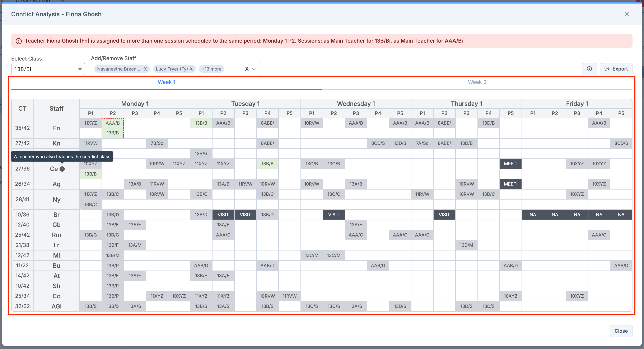Viewport: 644px width, 349px height.
Task: Click the green 13B/B cell under Monday P2
Action: click(x=113, y=133)
